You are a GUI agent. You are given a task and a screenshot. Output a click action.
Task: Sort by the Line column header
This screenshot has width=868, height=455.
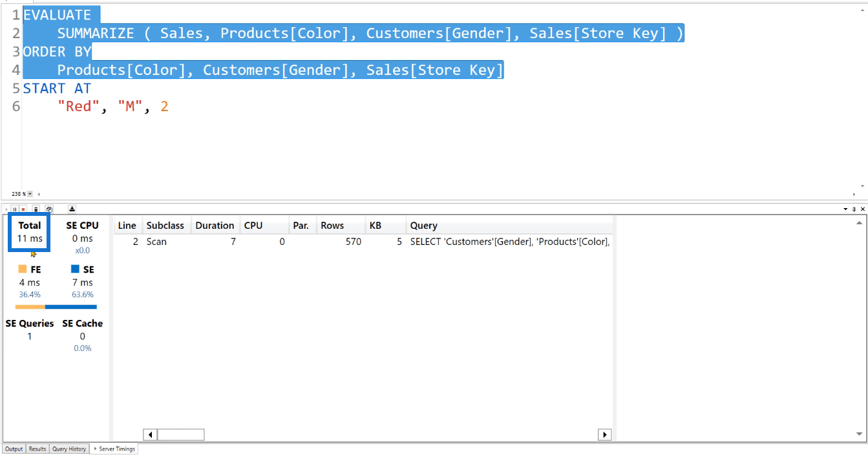tap(127, 226)
